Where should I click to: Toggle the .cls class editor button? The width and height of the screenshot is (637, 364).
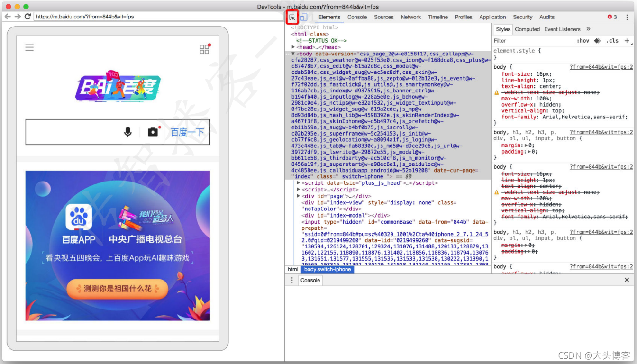point(612,41)
